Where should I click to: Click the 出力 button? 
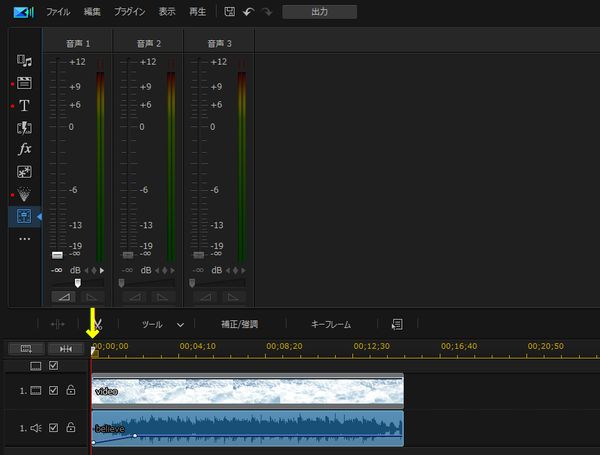point(319,13)
